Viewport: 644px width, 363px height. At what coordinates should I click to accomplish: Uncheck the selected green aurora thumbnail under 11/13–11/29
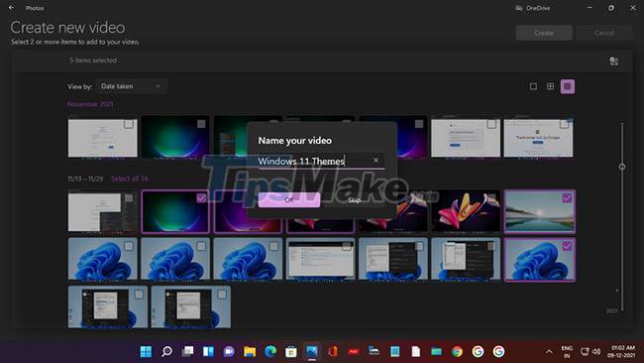coord(201,198)
